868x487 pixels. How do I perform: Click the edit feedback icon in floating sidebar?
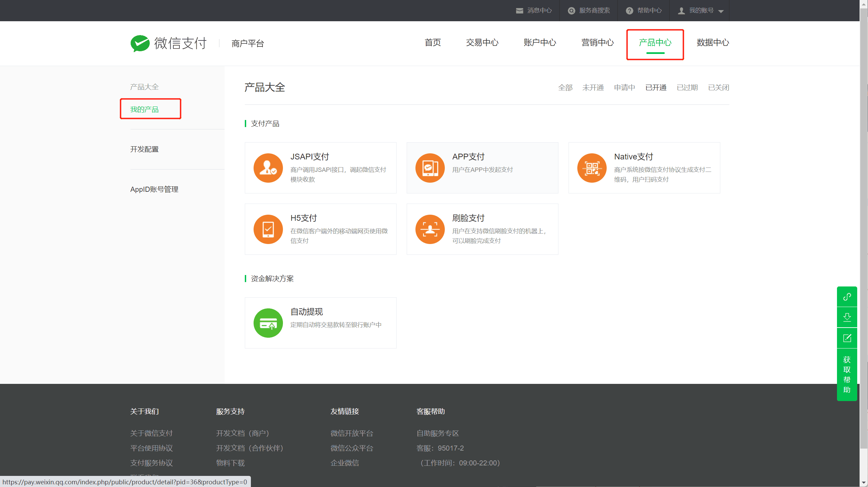(847, 338)
